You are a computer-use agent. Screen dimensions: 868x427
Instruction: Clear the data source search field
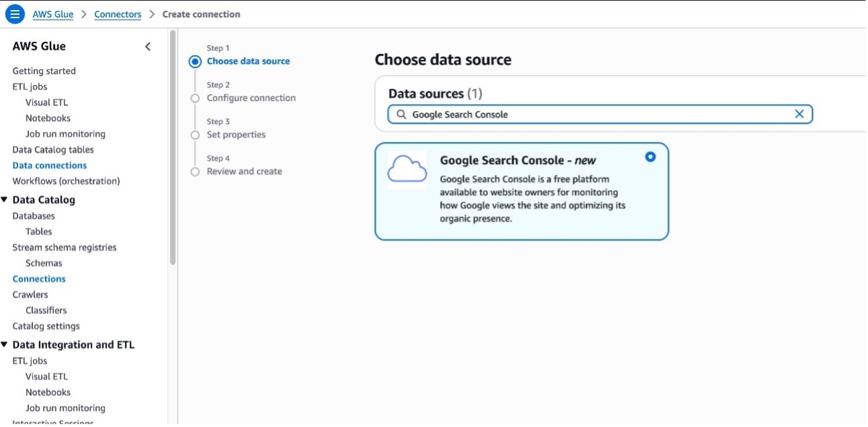coord(799,114)
